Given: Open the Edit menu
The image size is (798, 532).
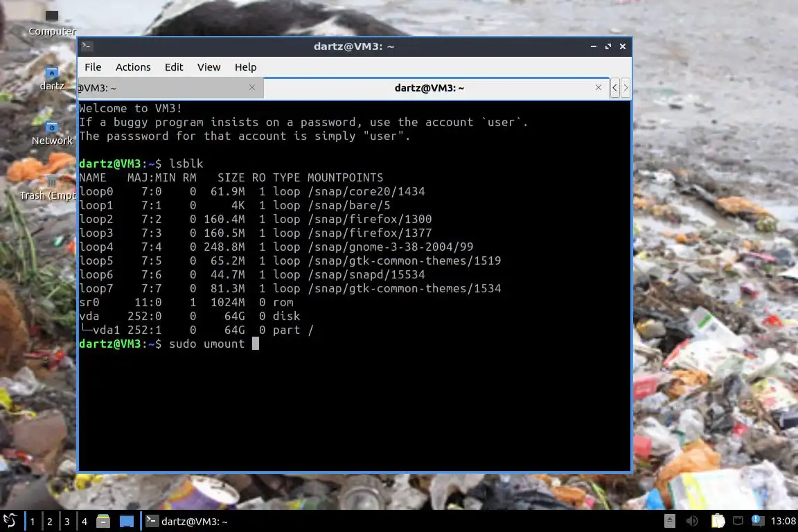Looking at the screenshot, I should point(174,67).
